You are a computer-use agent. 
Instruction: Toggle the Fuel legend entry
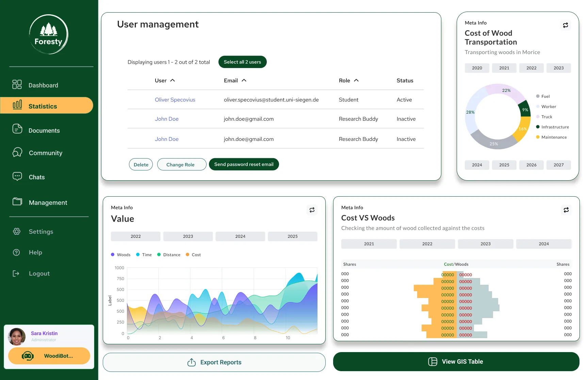[543, 96]
